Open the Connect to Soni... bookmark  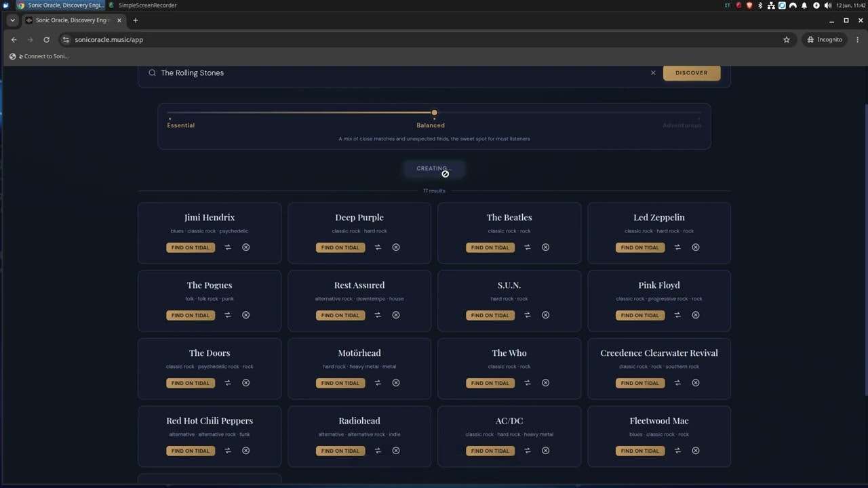39,56
